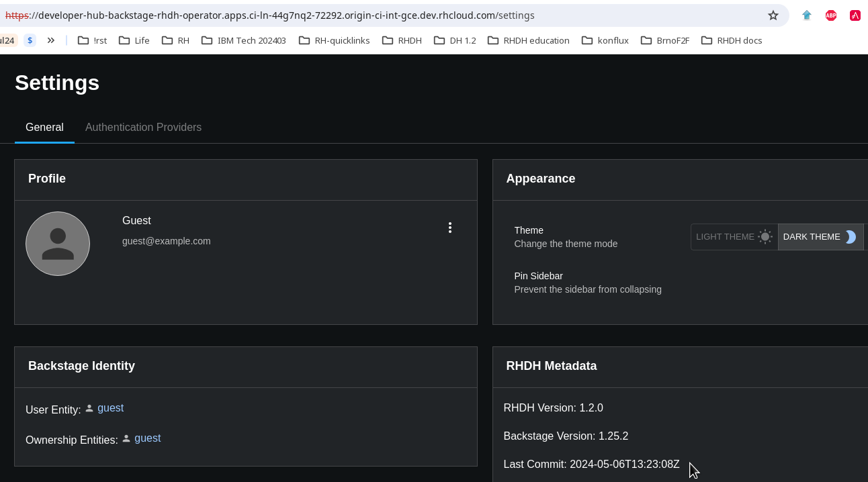Open the IBM Tech 202403 bookmark folder
This screenshot has width=868, height=482.
pyautogui.click(x=243, y=40)
